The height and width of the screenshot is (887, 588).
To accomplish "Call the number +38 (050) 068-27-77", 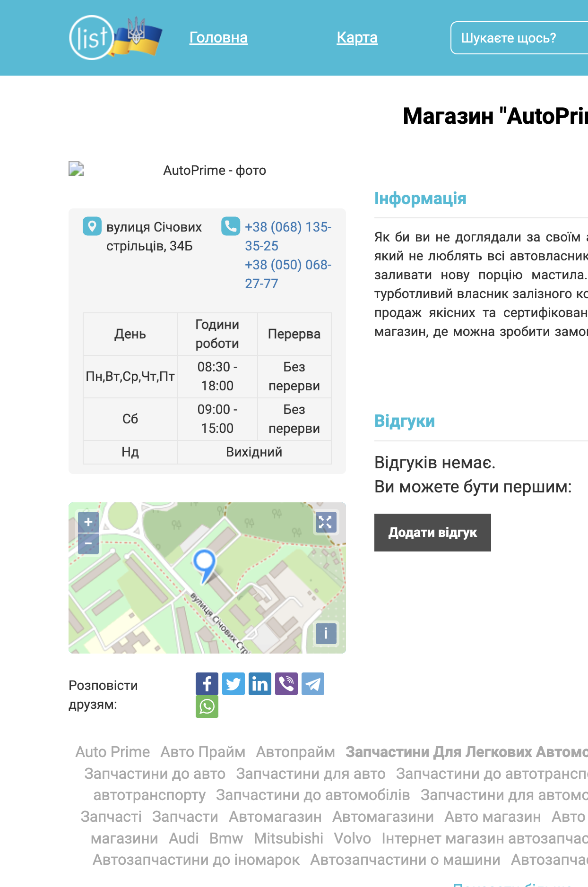I will (x=288, y=274).
